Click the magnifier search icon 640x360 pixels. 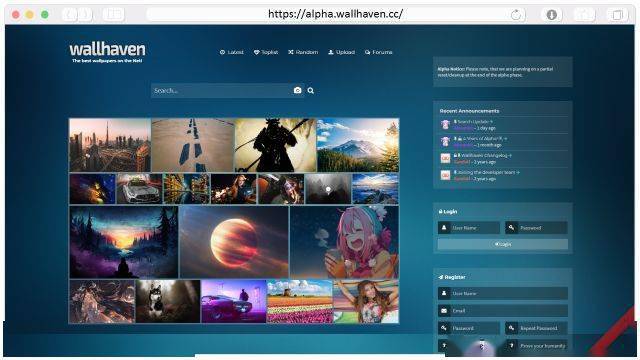pyautogui.click(x=311, y=91)
